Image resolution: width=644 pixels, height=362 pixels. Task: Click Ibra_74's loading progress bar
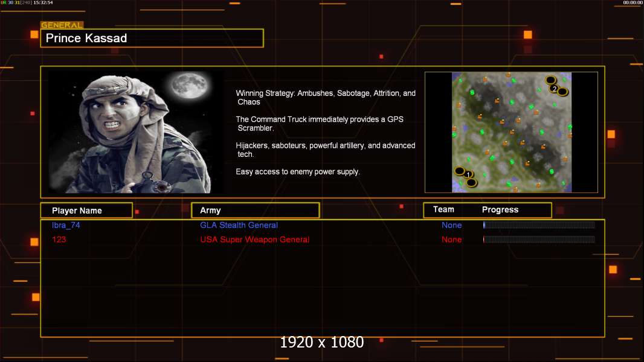click(x=539, y=224)
